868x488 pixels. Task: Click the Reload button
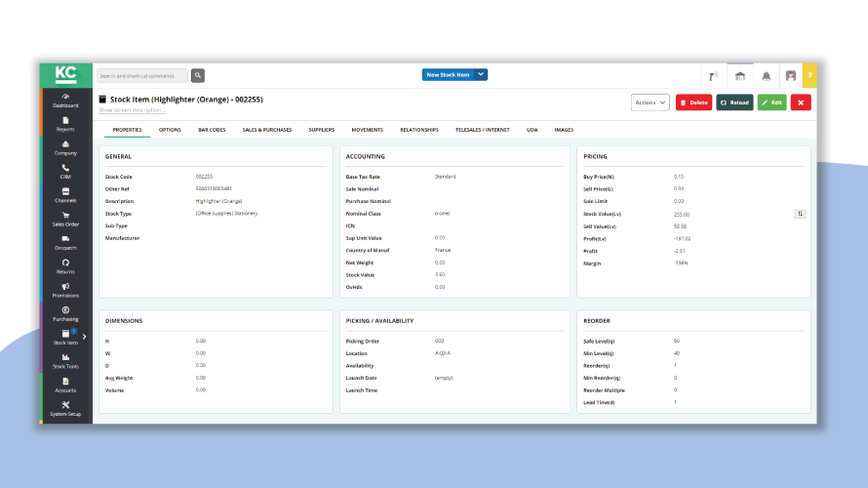734,102
